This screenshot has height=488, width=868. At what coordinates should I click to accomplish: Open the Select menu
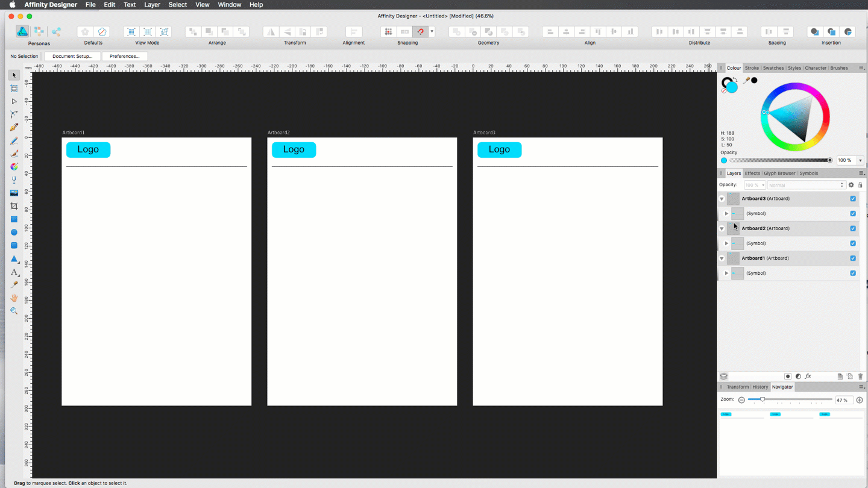[x=177, y=4]
